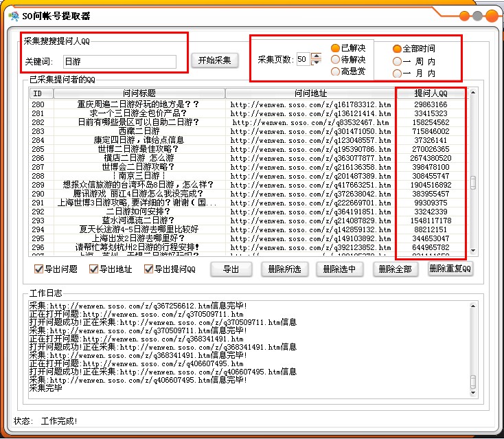Click the first orange window control button

[464, 16]
